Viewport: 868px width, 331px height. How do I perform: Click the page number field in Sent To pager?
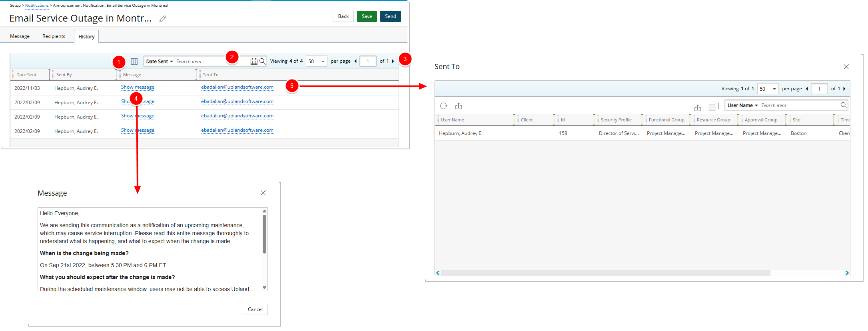(x=819, y=89)
